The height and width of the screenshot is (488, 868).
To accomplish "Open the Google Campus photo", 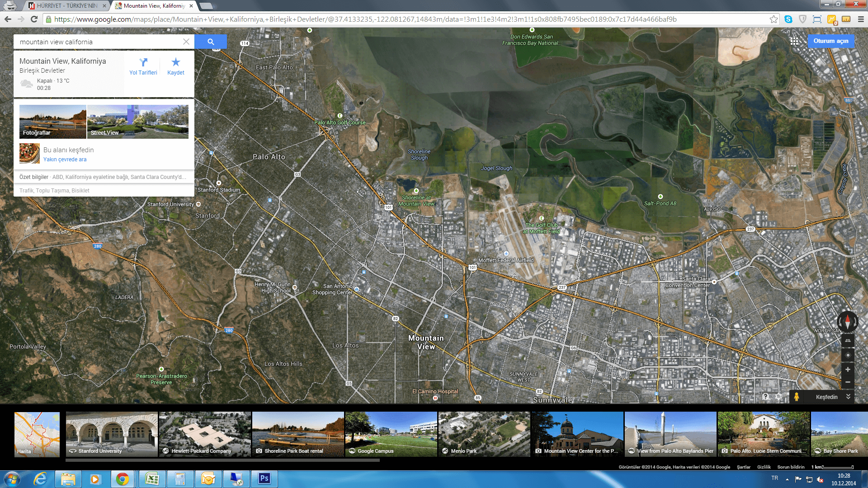I will tap(391, 434).
